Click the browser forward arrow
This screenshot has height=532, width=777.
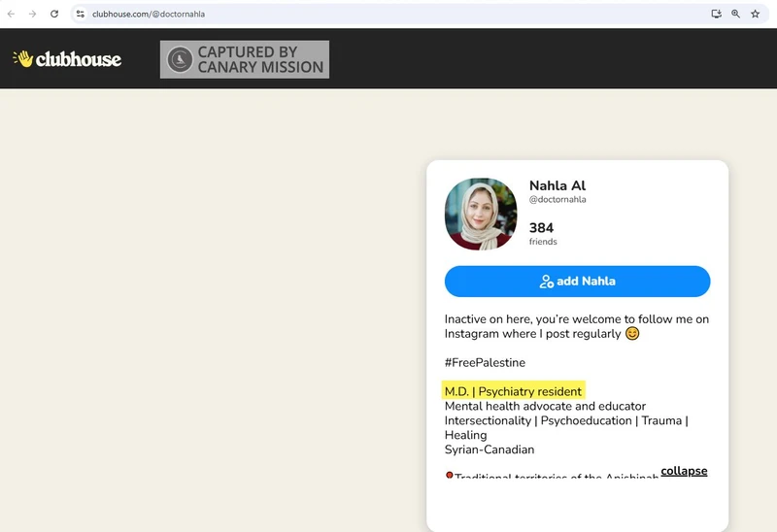click(33, 14)
